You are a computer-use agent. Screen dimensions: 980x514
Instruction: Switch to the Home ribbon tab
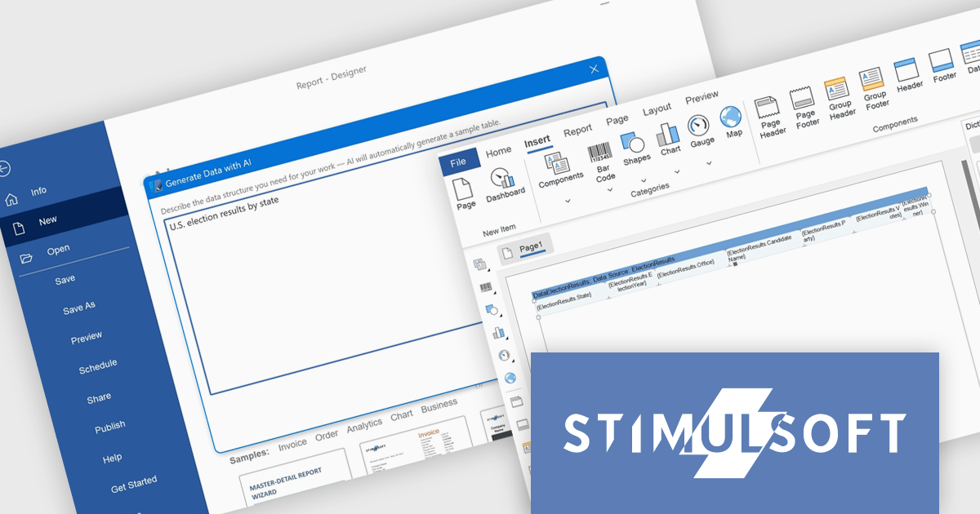point(498,151)
